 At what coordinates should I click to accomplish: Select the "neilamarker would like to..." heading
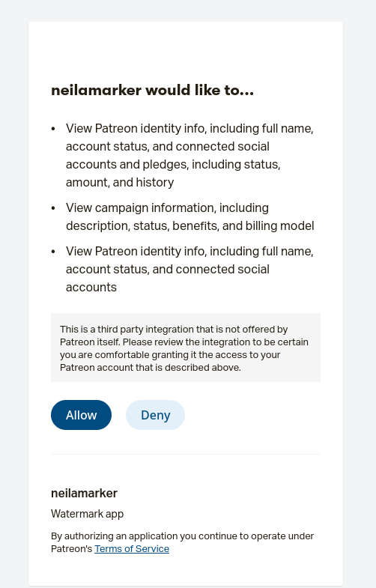[x=152, y=91]
